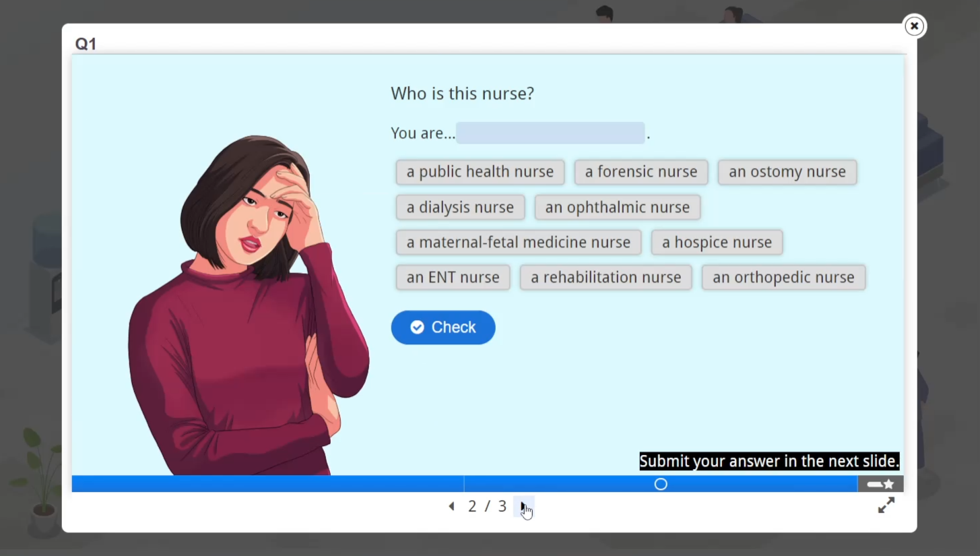980x556 pixels.
Task: Select the 'a public health nurse' option
Action: pyautogui.click(x=480, y=172)
